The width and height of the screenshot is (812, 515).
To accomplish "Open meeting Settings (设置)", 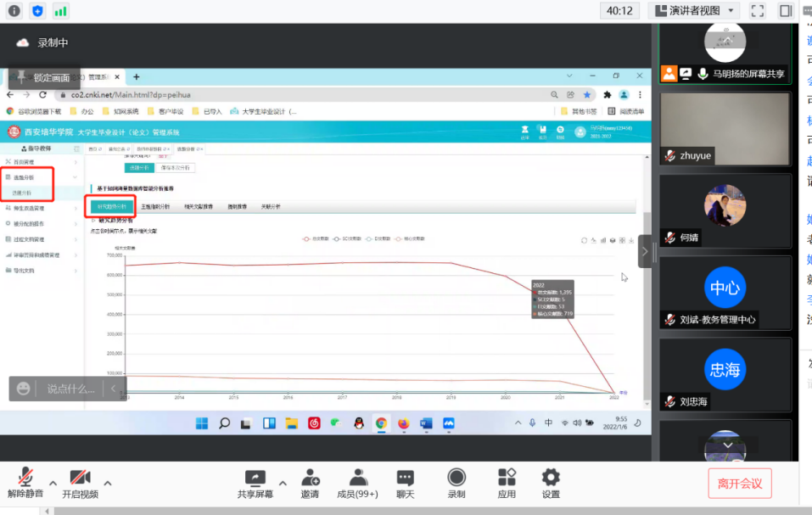I will click(x=551, y=483).
